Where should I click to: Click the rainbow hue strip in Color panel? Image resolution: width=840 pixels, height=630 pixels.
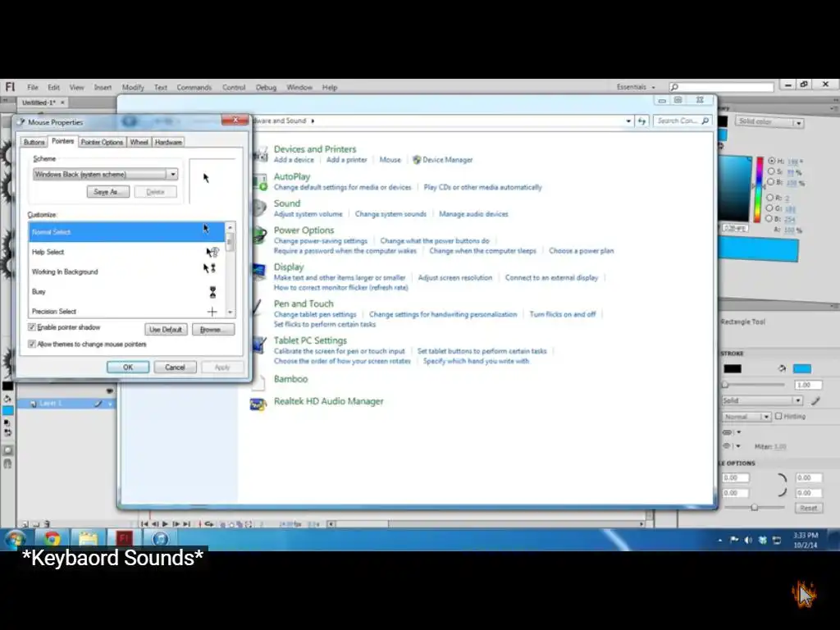[759, 189]
